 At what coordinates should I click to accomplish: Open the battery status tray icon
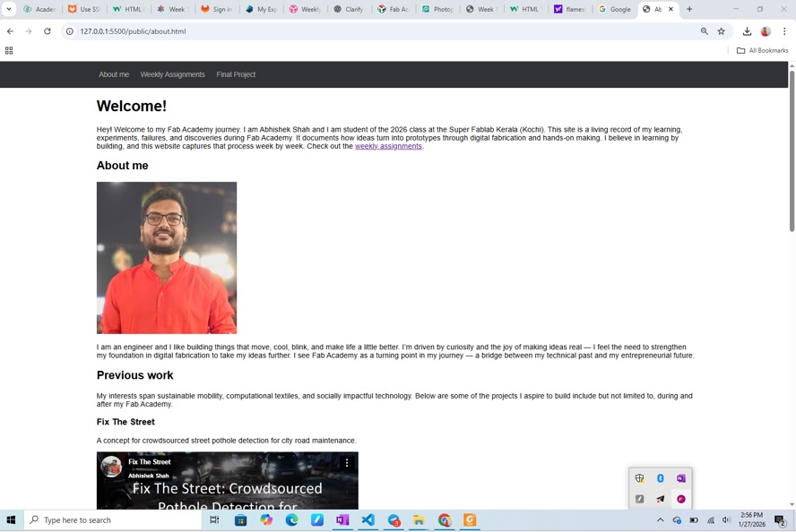pyautogui.click(x=694, y=519)
